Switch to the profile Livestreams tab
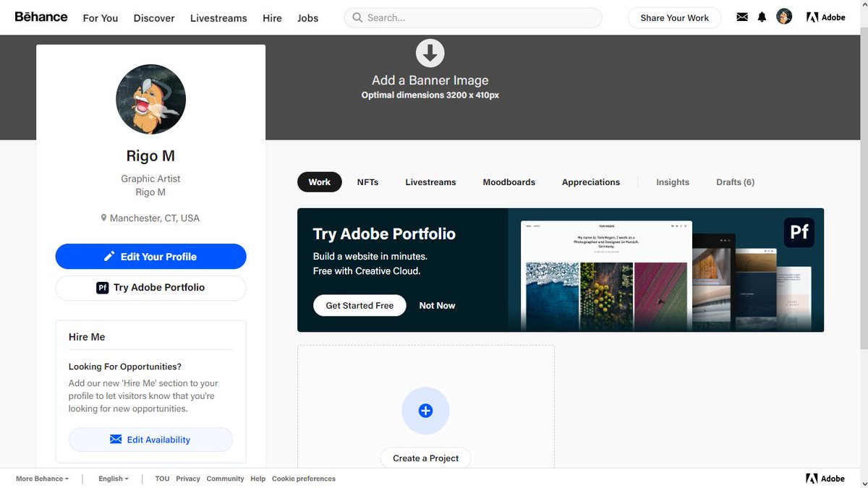Image resolution: width=868 pixels, height=488 pixels. [x=430, y=182]
